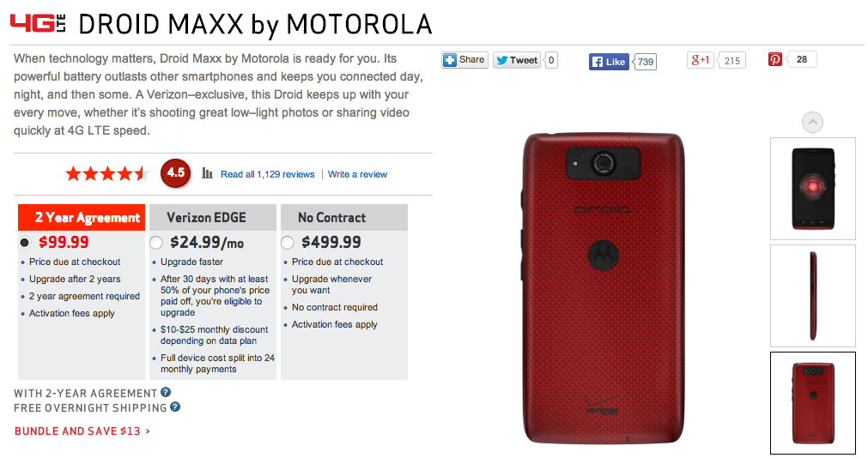
Task: Select the $99.99 two-year agreement option
Action: pos(25,242)
